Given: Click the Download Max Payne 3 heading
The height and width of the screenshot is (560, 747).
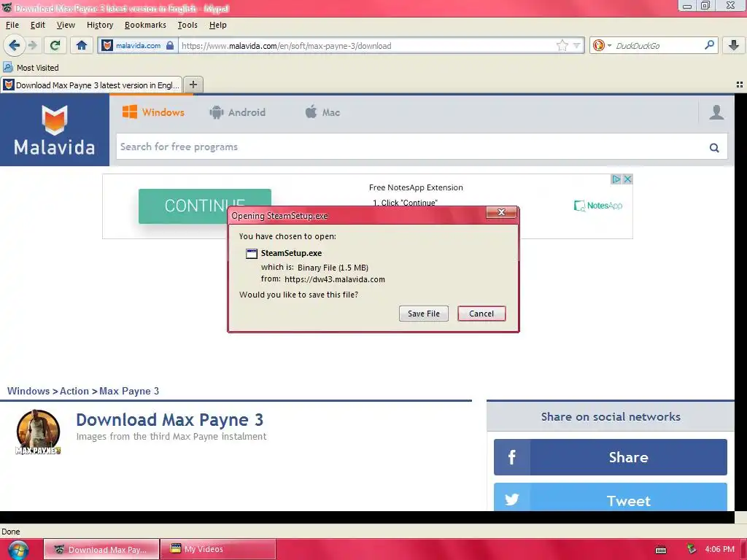Looking at the screenshot, I should (x=169, y=419).
